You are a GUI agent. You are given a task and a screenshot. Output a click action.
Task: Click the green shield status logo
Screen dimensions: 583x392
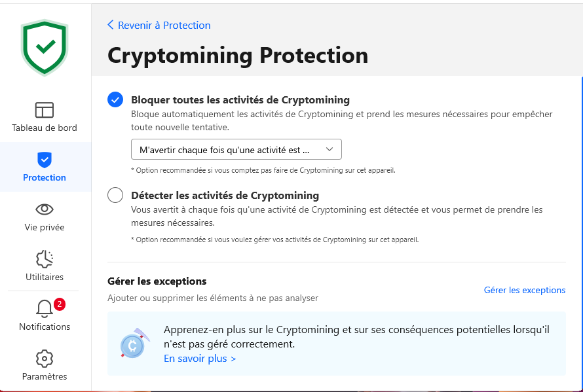45,47
